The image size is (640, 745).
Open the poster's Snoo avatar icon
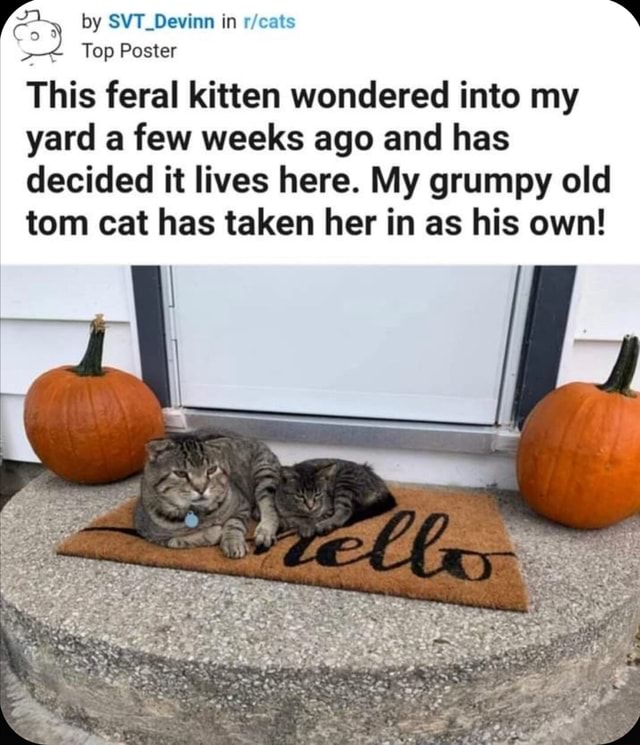(x=38, y=38)
